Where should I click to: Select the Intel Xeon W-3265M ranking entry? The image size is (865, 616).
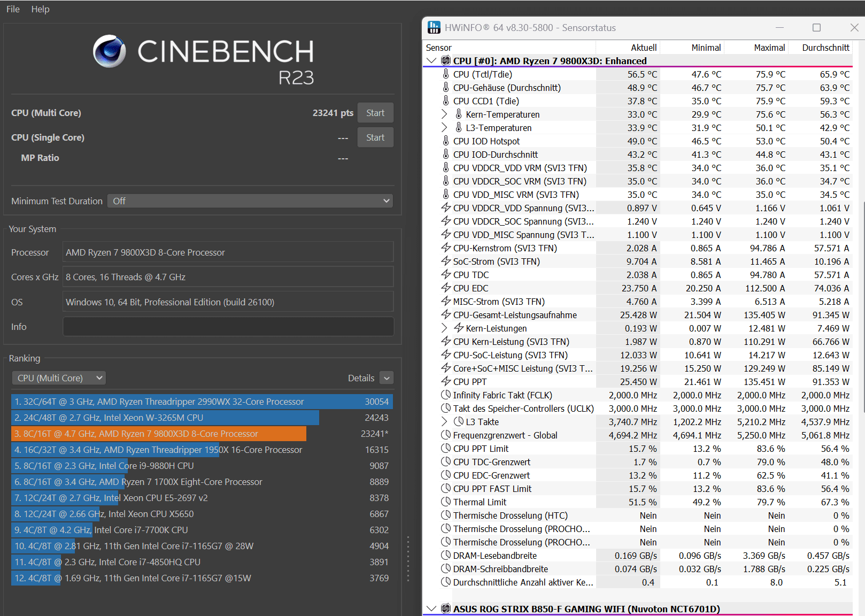[x=202, y=418]
